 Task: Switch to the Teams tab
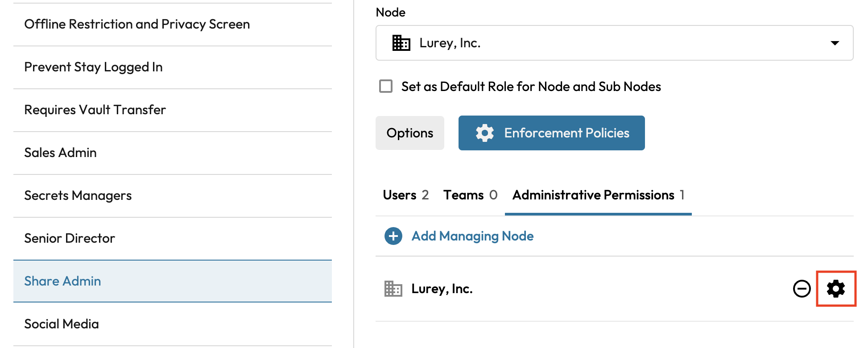coord(470,195)
